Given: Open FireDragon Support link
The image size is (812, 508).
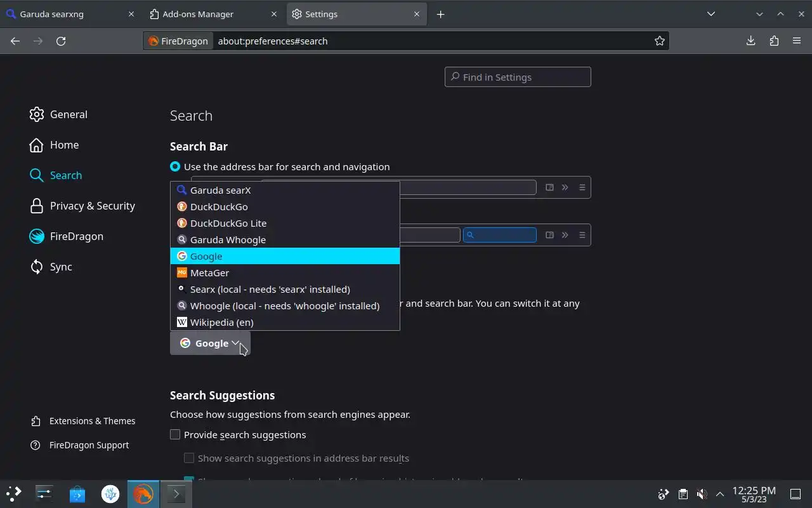Looking at the screenshot, I should [80, 445].
